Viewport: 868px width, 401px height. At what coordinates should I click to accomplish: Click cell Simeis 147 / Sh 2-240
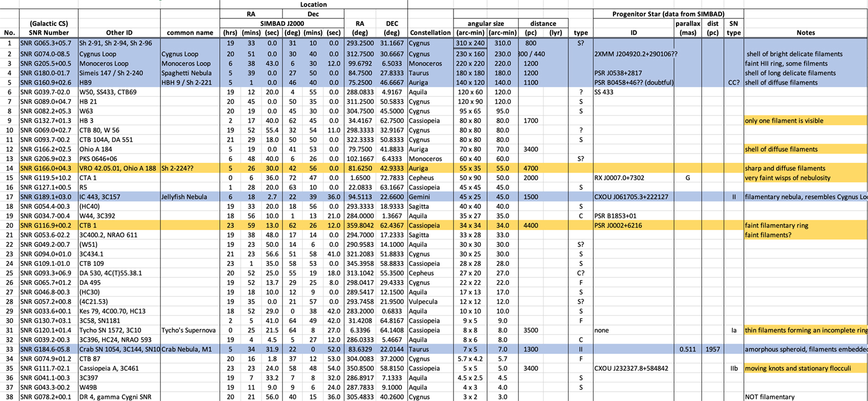click(x=119, y=73)
